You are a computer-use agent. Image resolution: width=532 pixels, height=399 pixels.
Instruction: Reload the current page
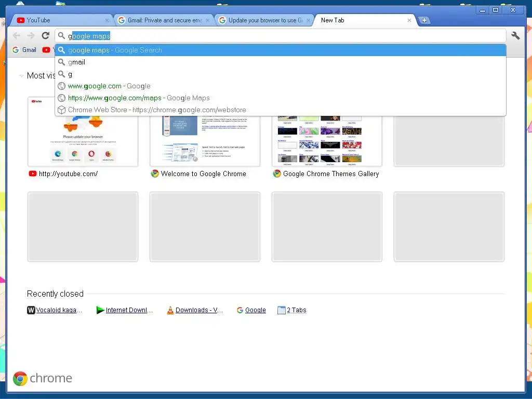46,35
